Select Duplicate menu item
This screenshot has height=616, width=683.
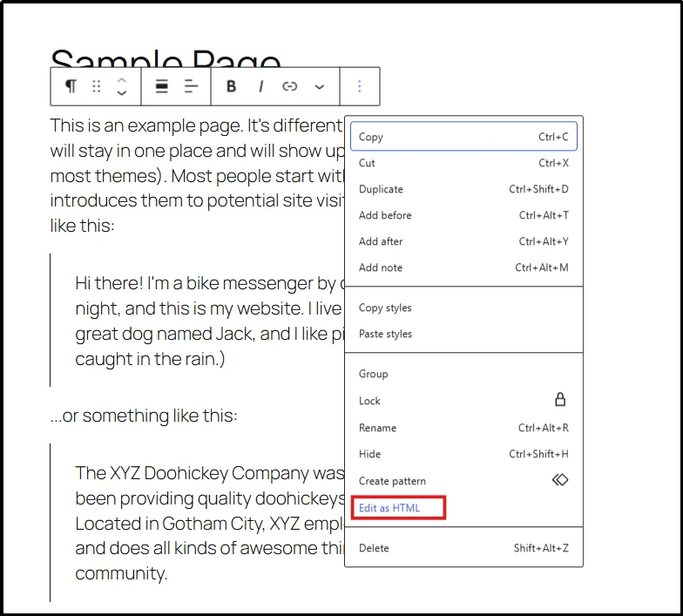463,189
